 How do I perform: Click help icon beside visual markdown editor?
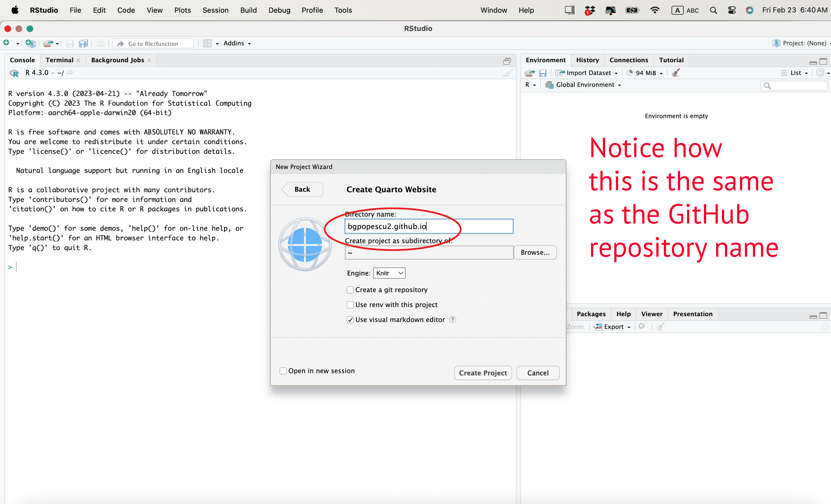(x=453, y=319)
